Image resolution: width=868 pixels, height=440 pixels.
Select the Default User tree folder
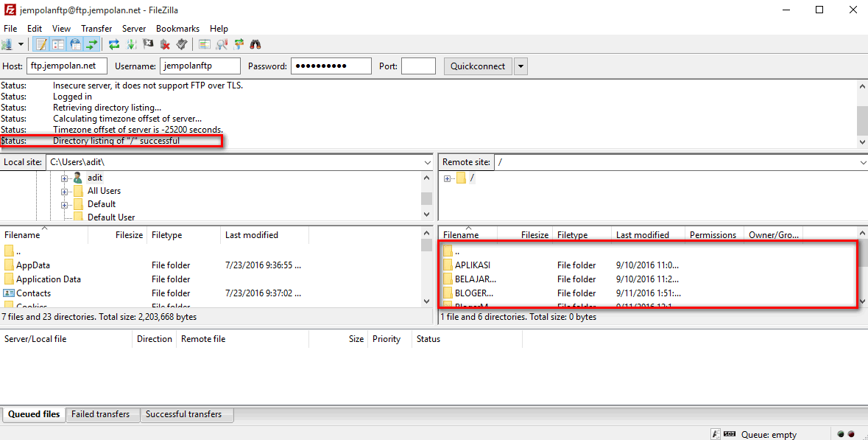coord(110,217)
